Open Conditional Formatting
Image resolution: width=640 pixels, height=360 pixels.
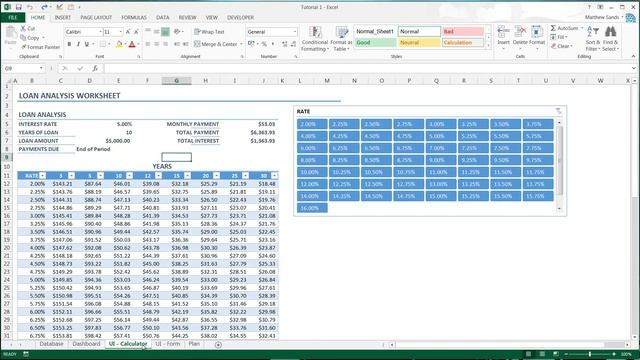[315, 39]
